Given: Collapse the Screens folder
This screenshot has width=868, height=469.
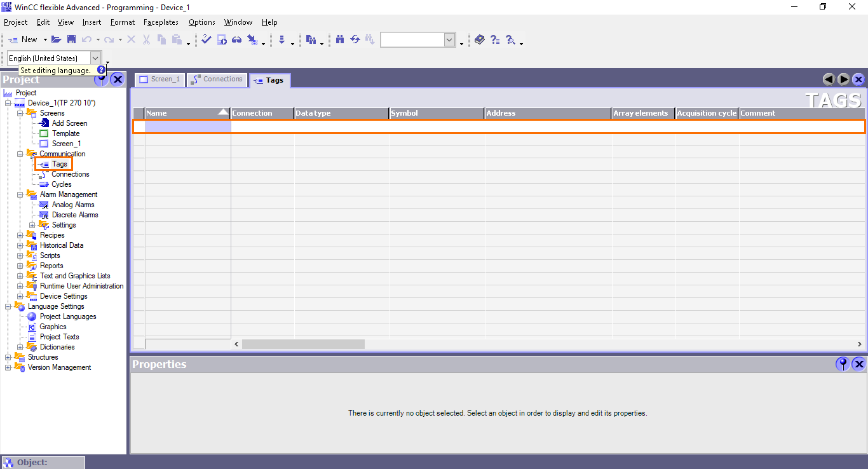Looking at the screenshot, I should point(20,113).
